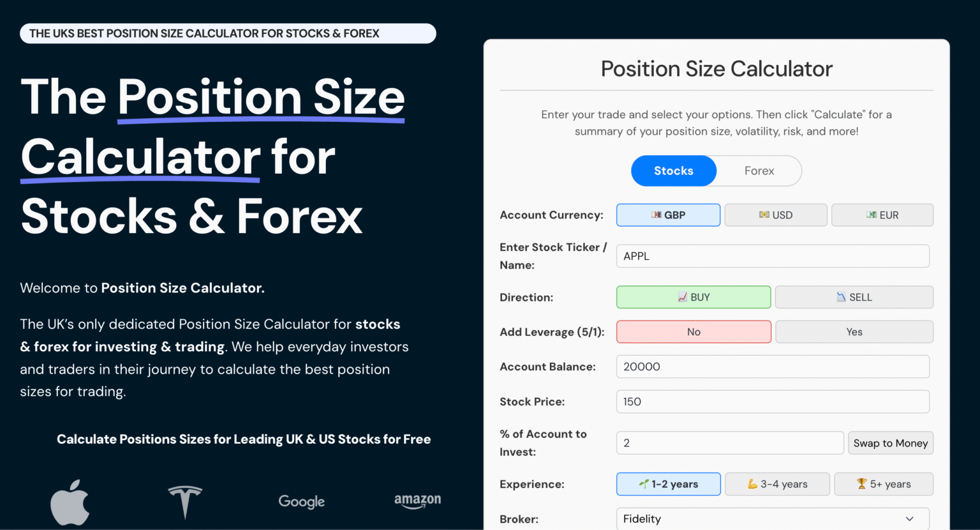This screenshot has height=530, width=980.
Task: Switch to the Forex tab
Action: (759, 170)
